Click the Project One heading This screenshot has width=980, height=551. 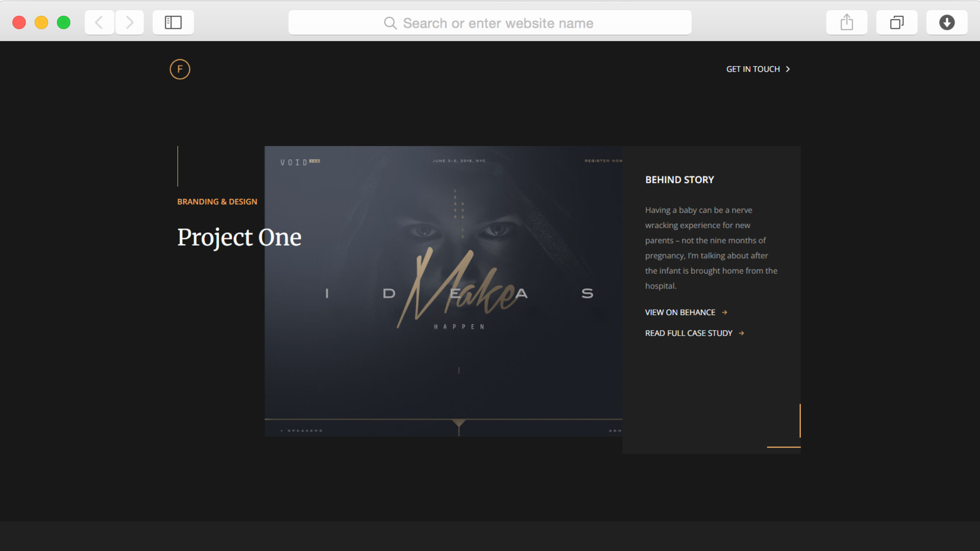click(x=239, y=238)
